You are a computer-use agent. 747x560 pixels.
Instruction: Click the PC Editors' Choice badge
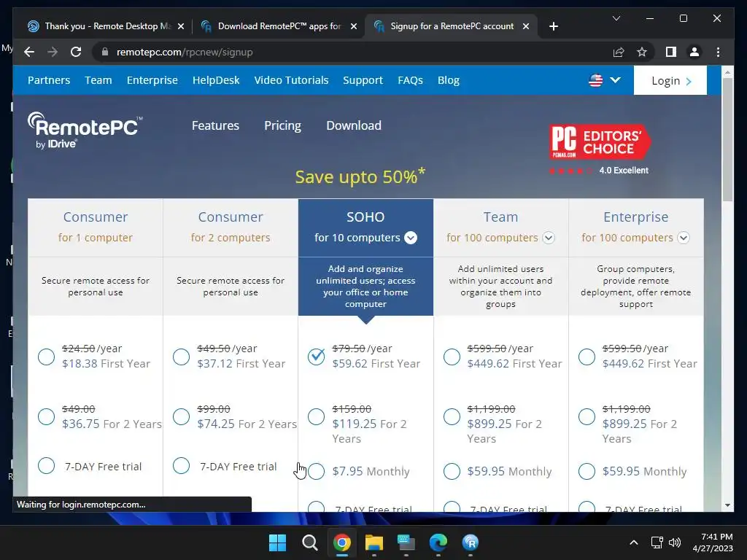[600, 141]
